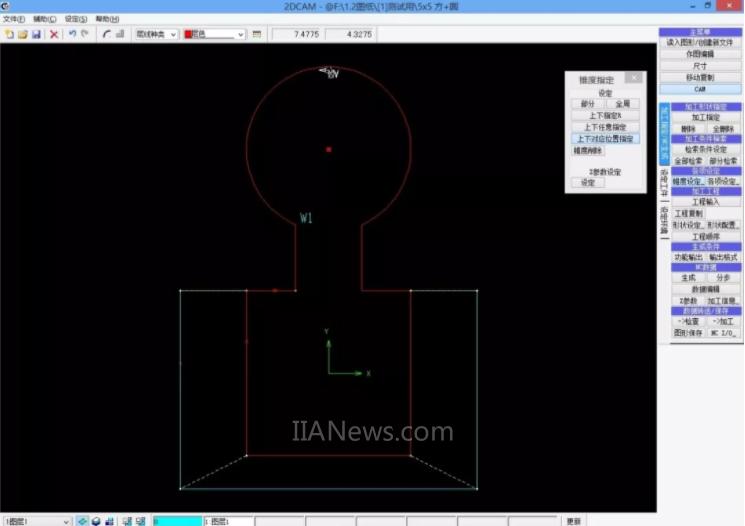Select the arc line-type icon in toolbar

pos(107,34)
